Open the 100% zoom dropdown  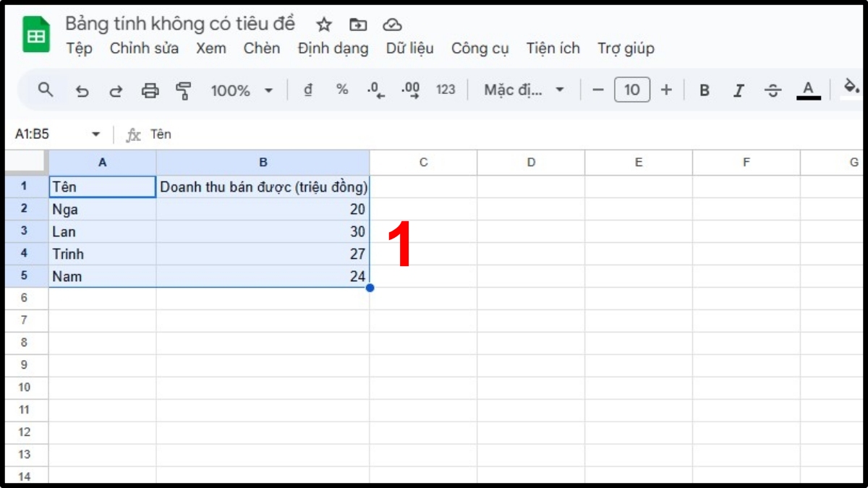242,90
